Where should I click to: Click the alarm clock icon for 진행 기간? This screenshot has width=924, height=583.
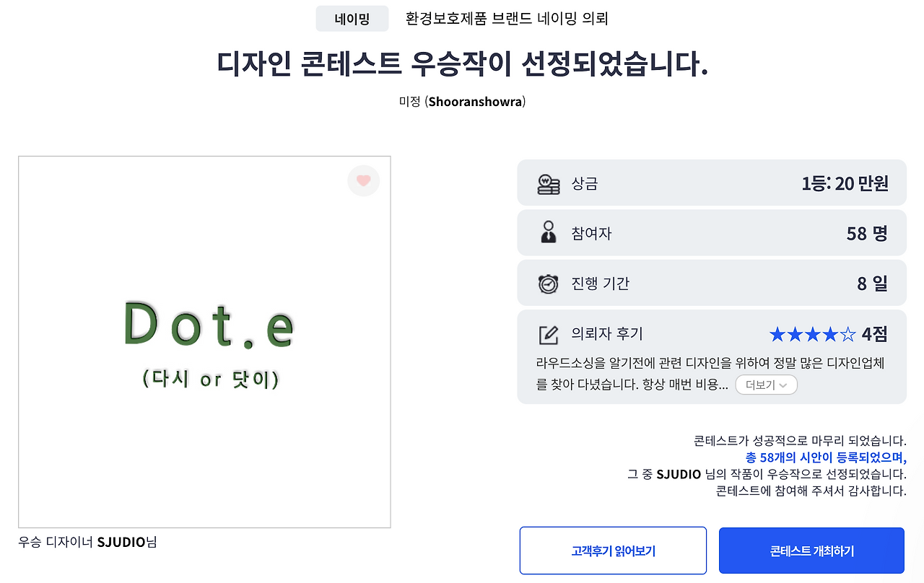549,283
